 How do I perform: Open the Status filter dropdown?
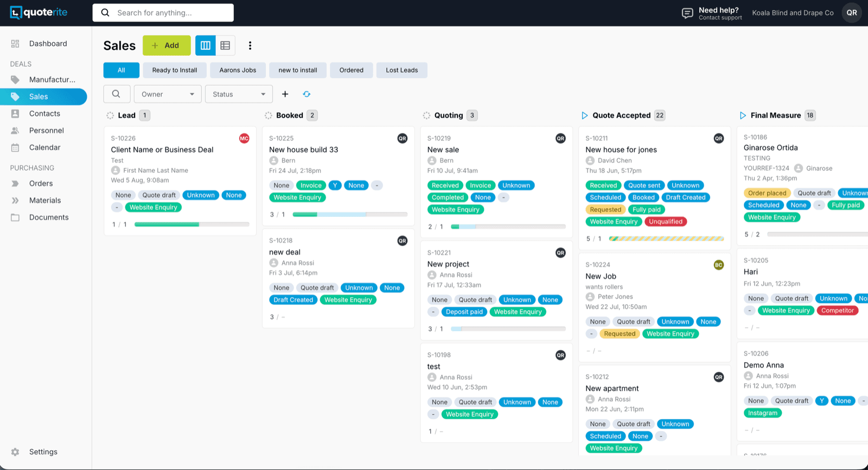239,94
